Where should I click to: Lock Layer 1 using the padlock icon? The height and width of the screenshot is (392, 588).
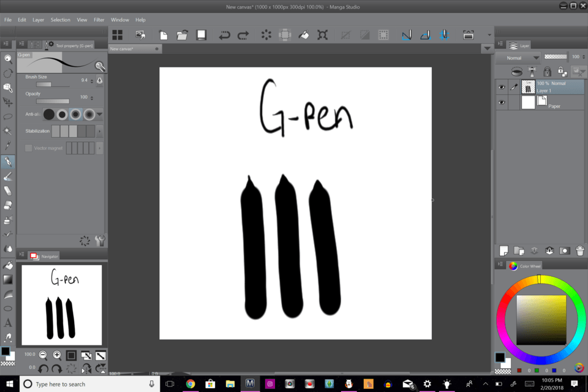click(x=547, y=72)
